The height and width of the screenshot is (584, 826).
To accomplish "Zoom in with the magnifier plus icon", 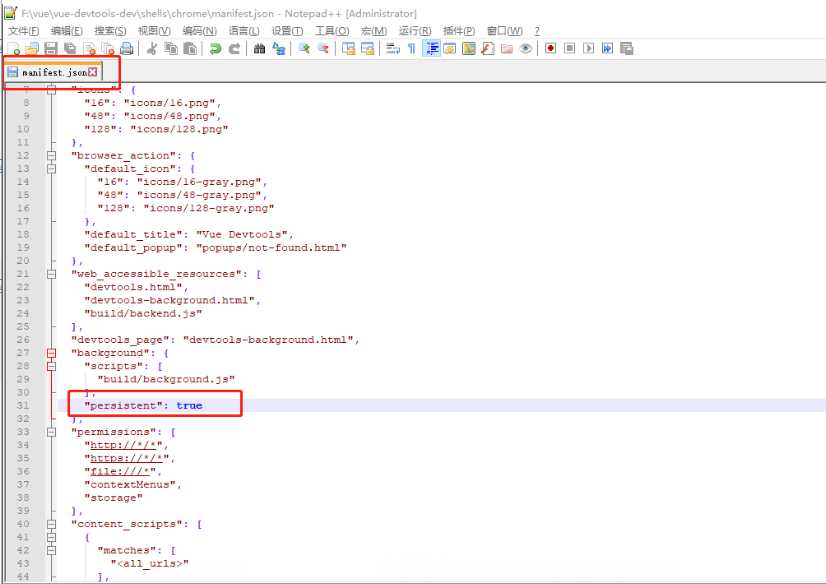I will click(x=304, y=49).
